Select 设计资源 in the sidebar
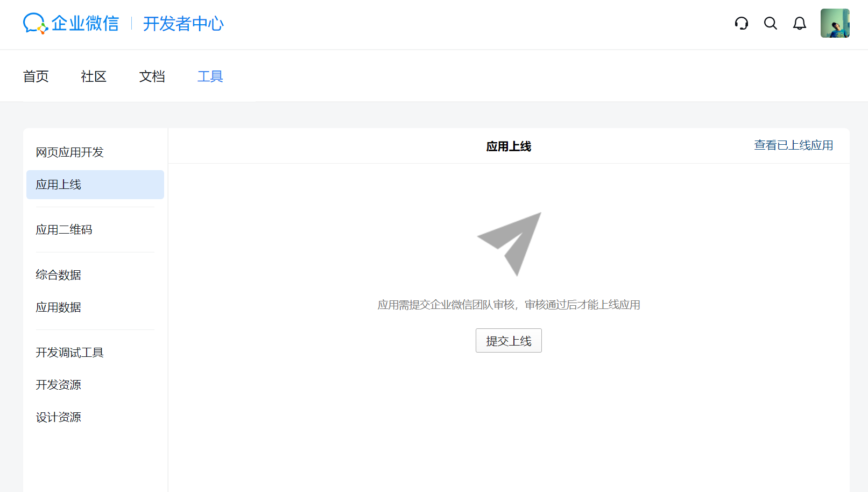The height and width of the screenshot is (492, 868). tap(58, 417)
